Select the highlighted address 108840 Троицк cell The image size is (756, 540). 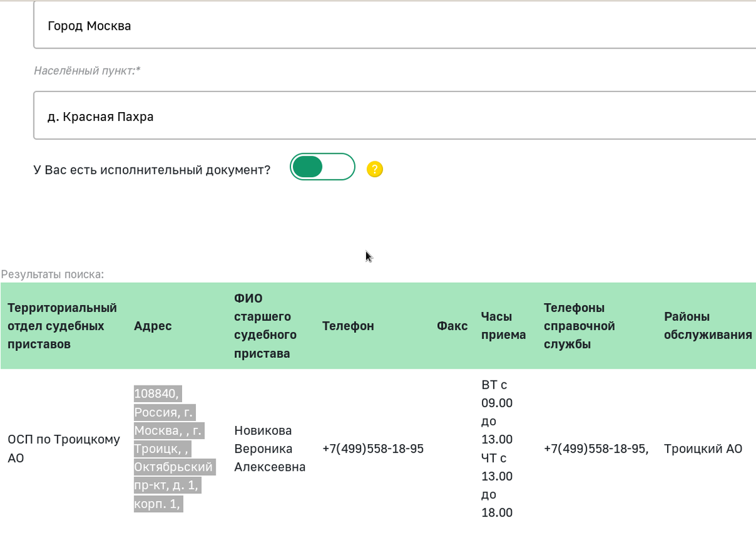[x=174, y=449]
